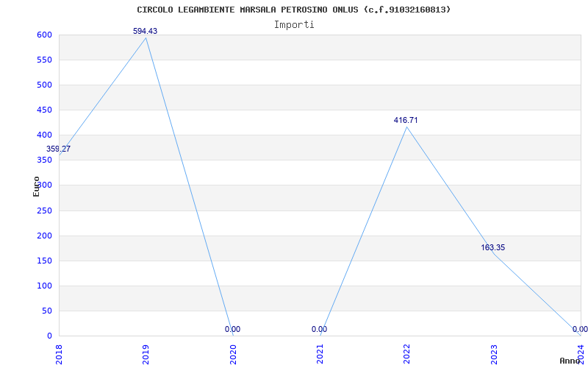
Task: Select the 163.35 data label
Action: pos(492,247)
